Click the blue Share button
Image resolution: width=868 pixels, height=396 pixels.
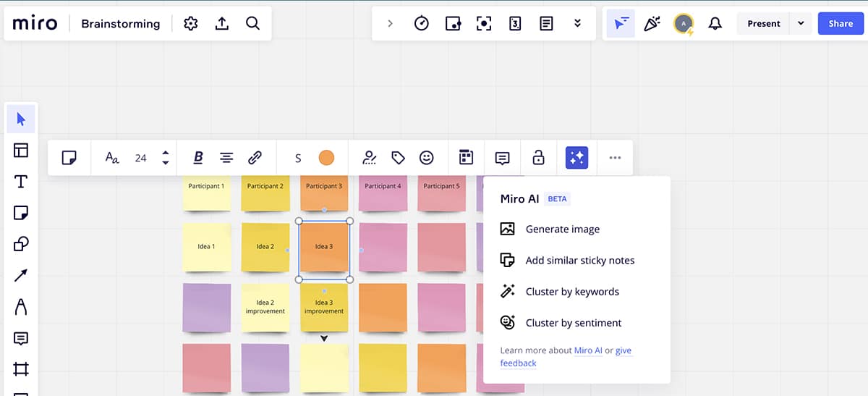coord(841,23)
